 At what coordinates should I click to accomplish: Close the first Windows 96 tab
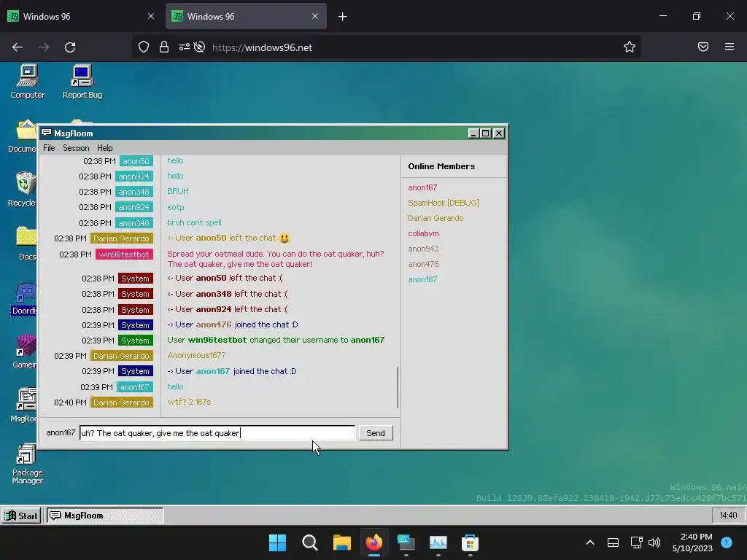[x=151, y=16]
